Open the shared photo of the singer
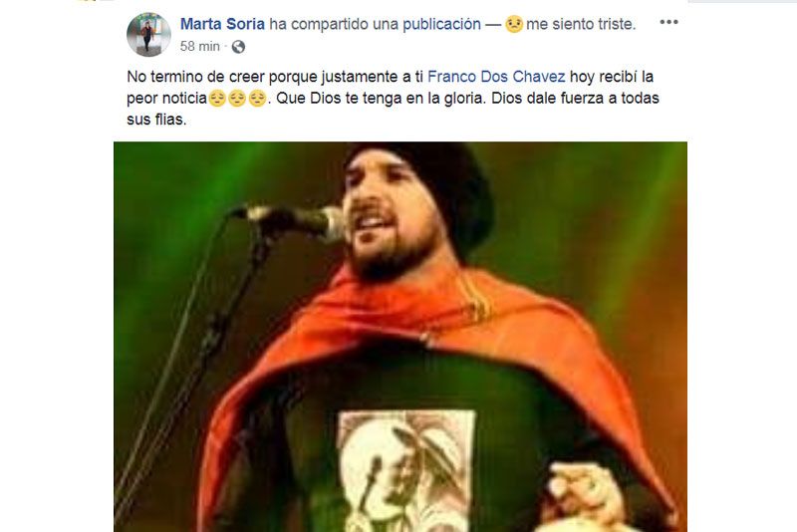797x532 pixels. coord(400,337)
